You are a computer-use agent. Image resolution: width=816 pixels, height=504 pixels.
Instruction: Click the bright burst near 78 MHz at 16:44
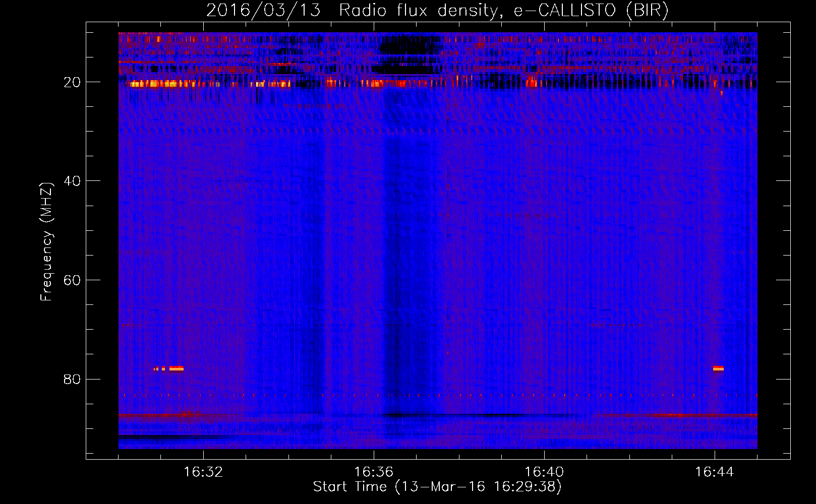tap(718, 368)
